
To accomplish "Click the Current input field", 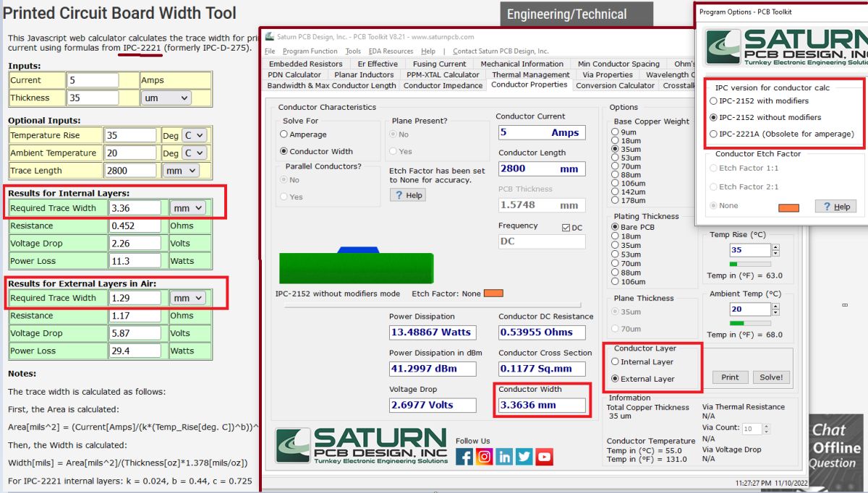I will click(x=93, y=80).
